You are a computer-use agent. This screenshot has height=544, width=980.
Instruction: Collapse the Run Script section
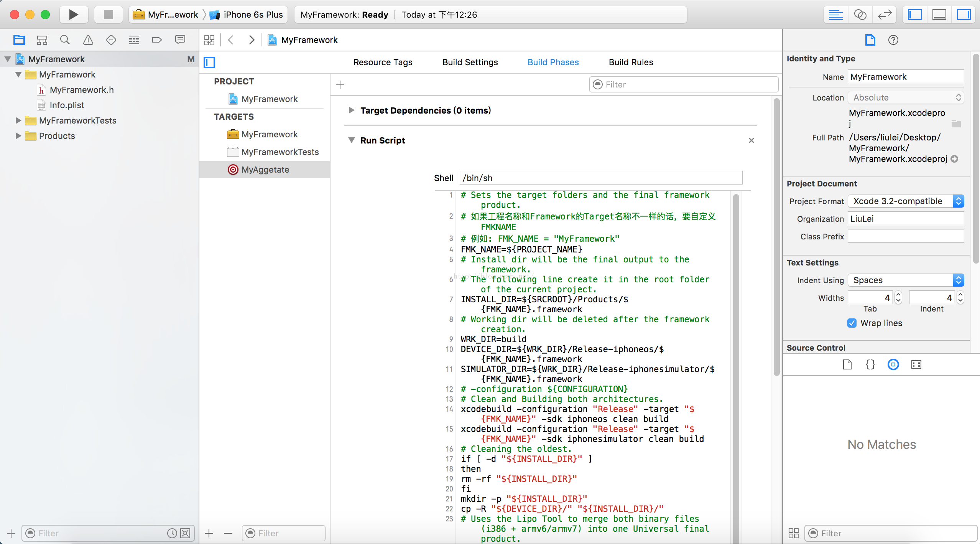point(351,140)
